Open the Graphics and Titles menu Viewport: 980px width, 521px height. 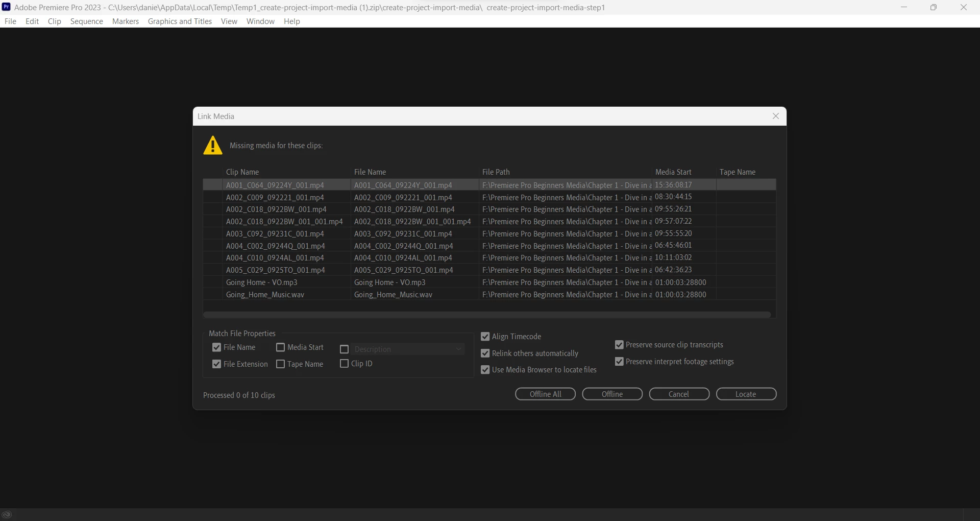[x=180, y=21]
